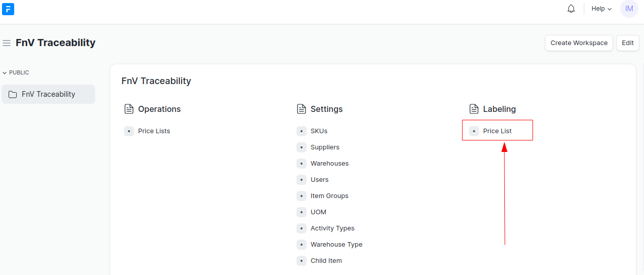
Task: Click the Labeling card document icon
Action: 474,109
